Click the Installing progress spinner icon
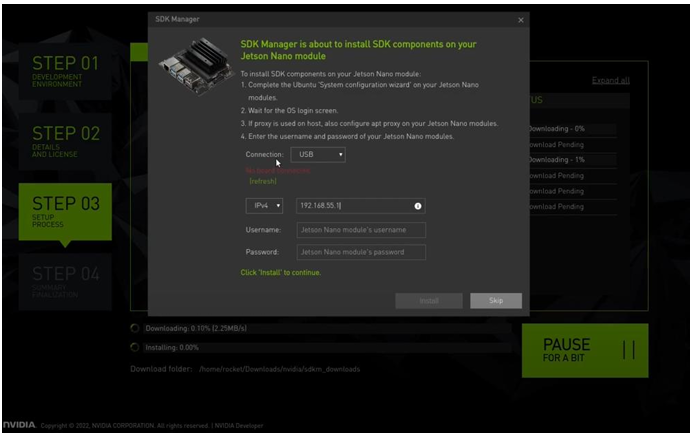 135,348
